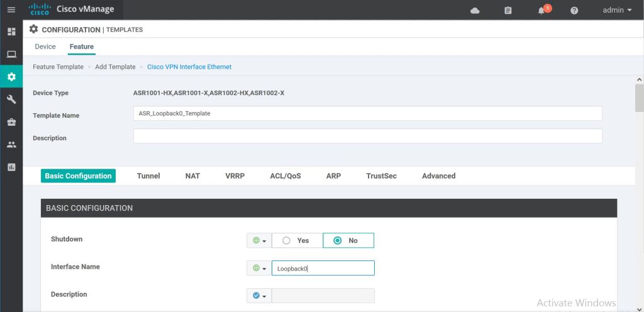Open the hamburger navigation menu
Screen dimensions: 644x312
[11, 10]
